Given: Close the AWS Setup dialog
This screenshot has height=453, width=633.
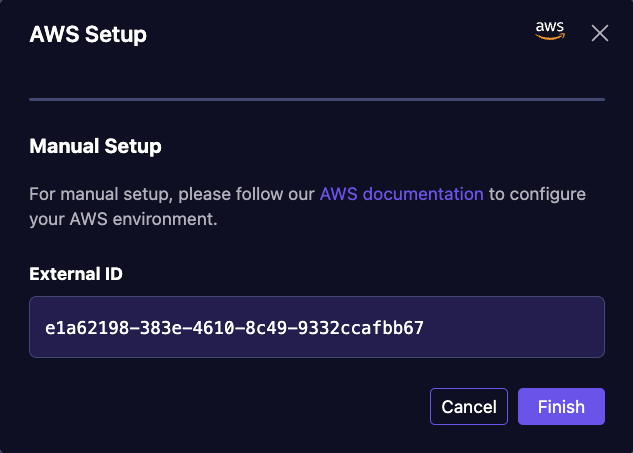Looking at the screenshot, I should (599, 33).
